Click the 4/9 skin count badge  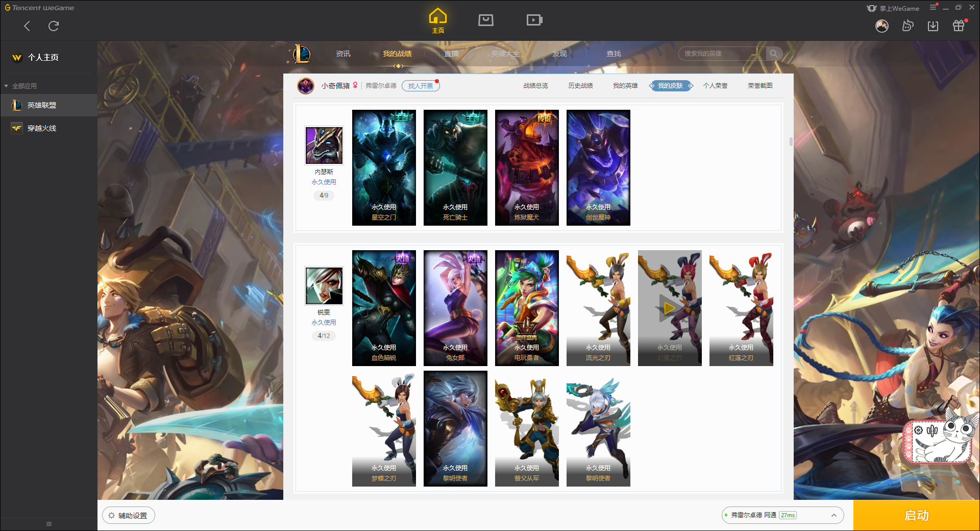point(324,195)
